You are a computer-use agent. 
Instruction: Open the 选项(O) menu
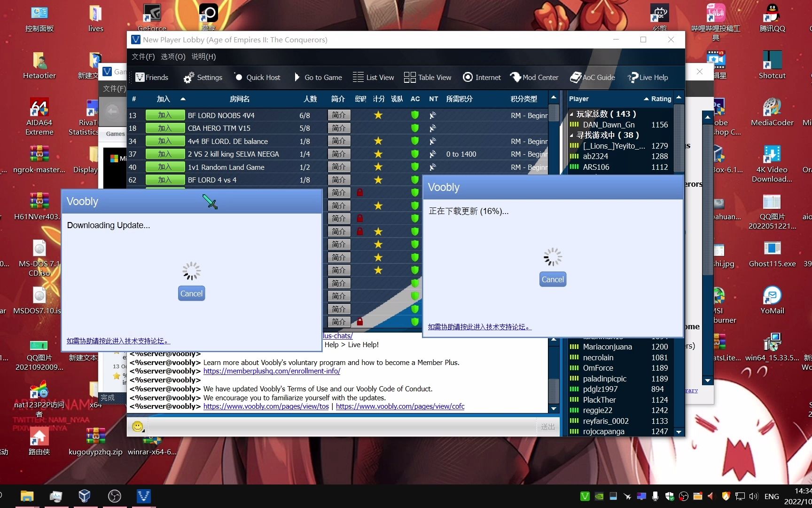173,56
